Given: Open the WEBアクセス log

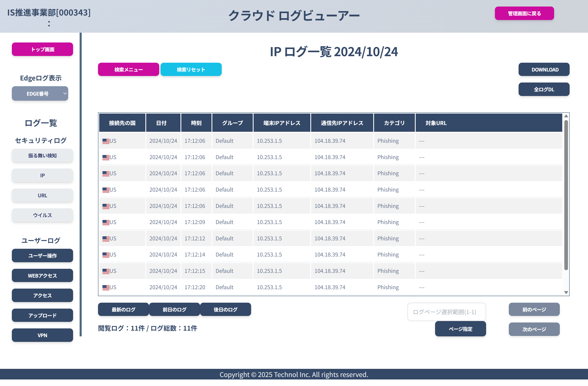Looking at the screenshot, I should [x=42, y=275].
